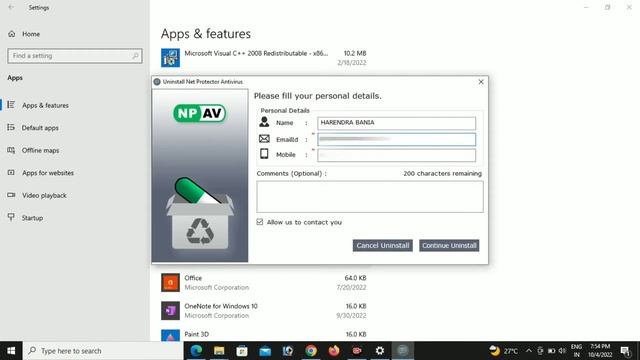Screen dimensions: 640x360
Task: Click the volume icon in system tray
Action: point(562,351)
